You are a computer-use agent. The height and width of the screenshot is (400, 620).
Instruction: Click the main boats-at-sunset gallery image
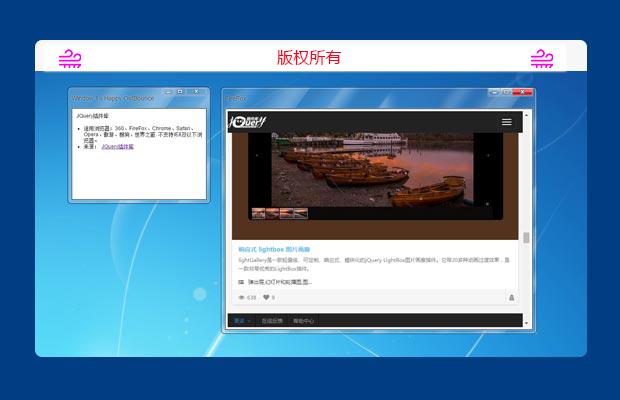372,170
